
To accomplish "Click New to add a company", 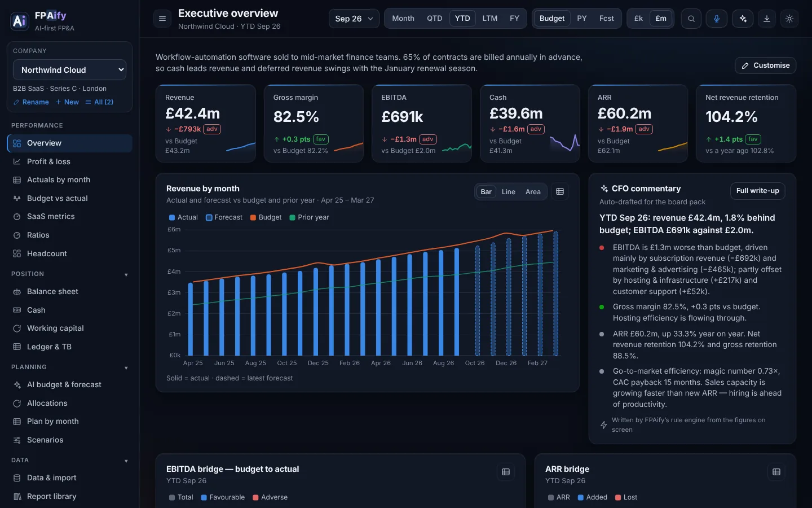I will click(67, 102).
